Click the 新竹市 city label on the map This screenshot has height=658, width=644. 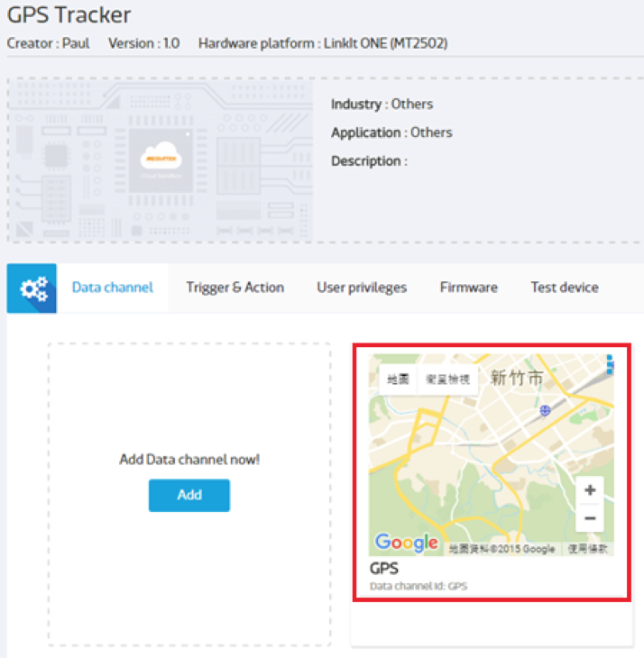[517, 378]
